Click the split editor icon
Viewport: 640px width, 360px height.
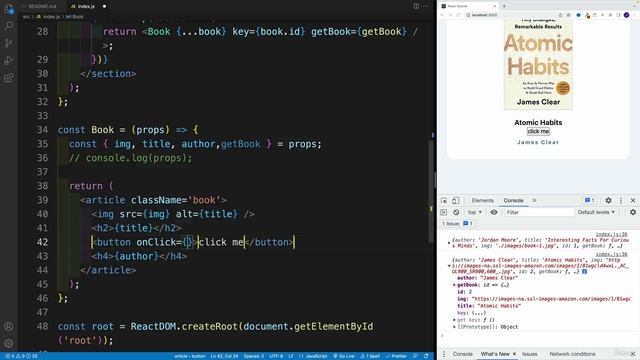coord(416,6)
